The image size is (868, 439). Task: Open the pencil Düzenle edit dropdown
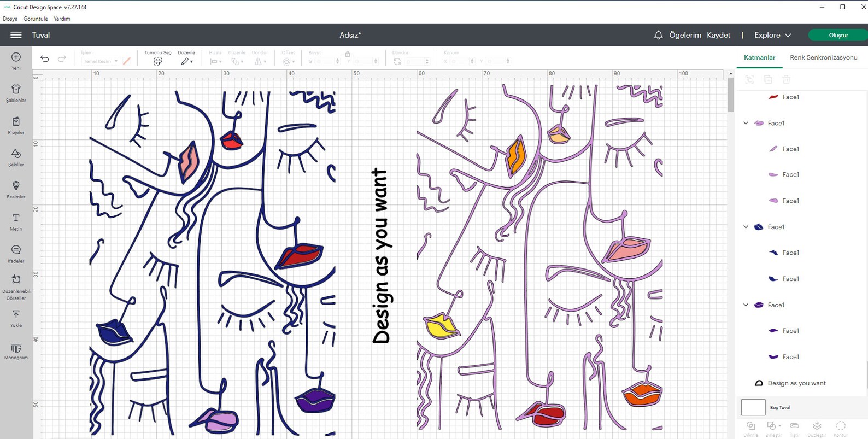click(186, 61)
